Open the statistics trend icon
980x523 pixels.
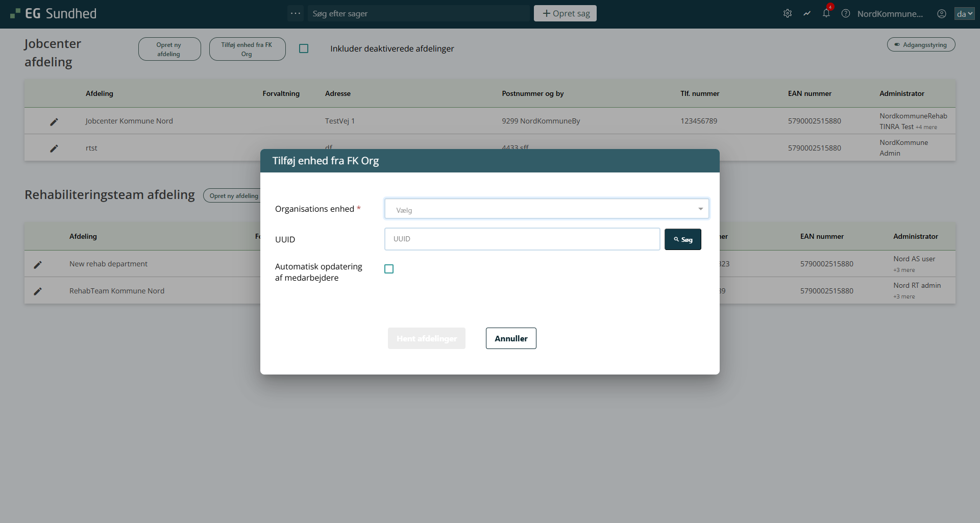[807, 14]
